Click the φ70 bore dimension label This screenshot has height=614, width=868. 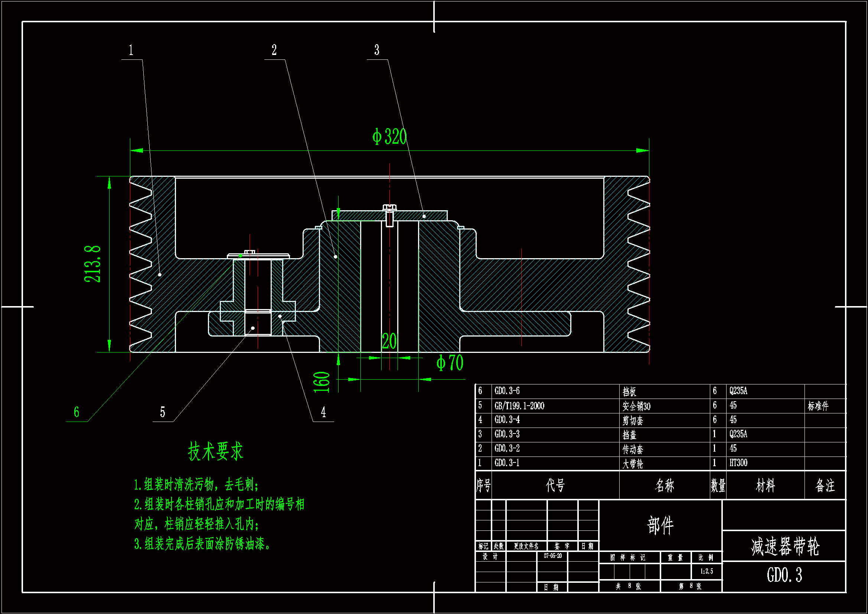[x=450, y=363]
